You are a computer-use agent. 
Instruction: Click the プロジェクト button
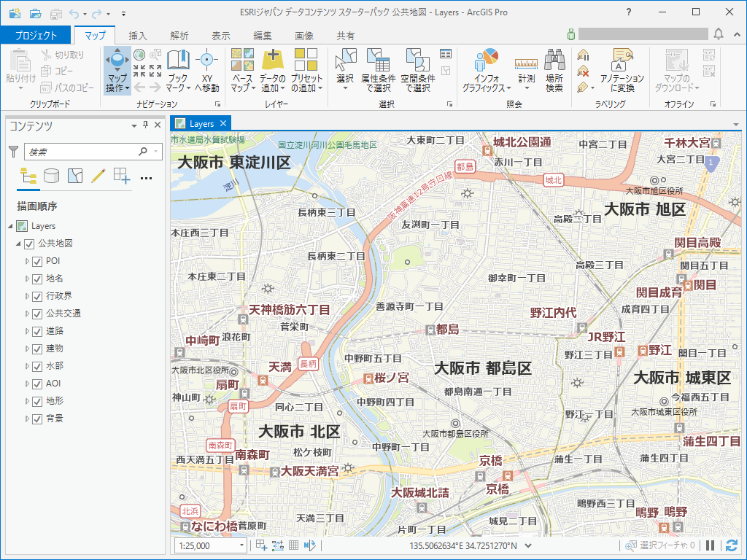coord(36,36)
